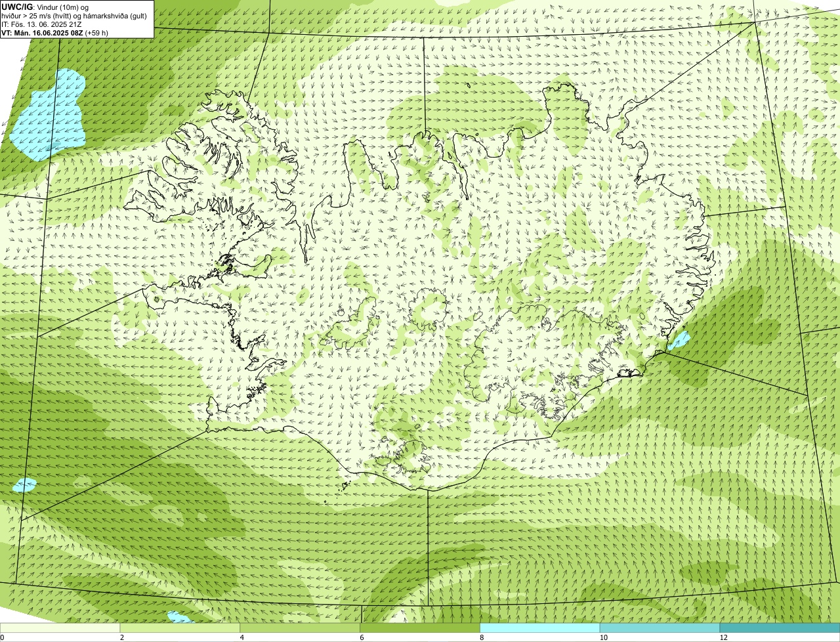Select the light green 2–4 color bar segment

point(180,628)
